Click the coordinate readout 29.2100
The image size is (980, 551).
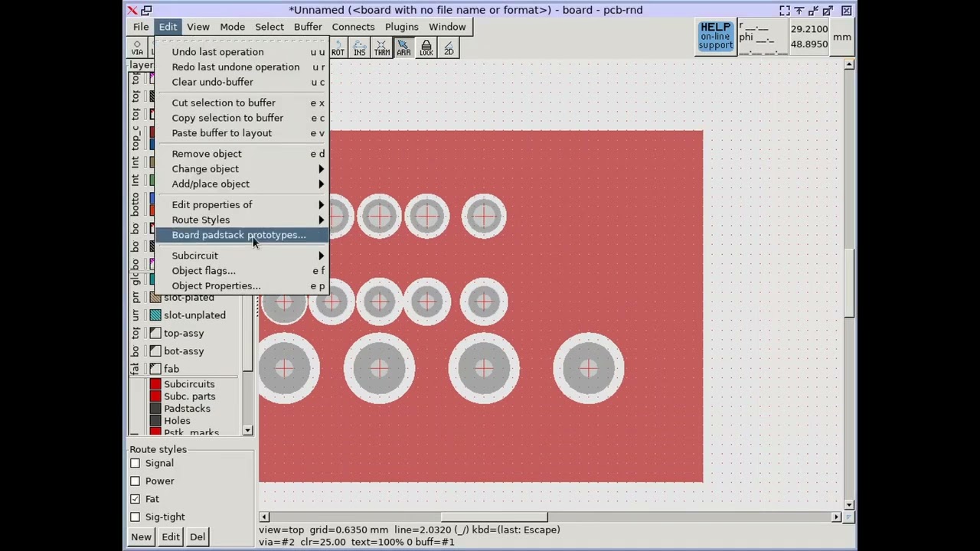pyautogui.click(x=809, y=29)
